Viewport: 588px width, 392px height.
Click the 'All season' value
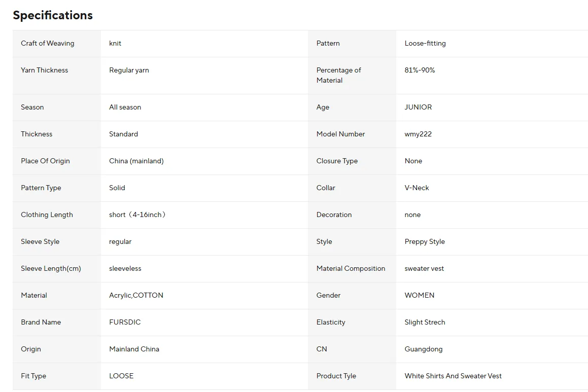coord(125,107)
